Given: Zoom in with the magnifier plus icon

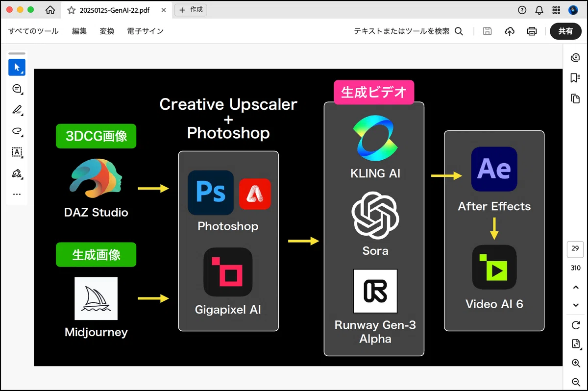Looking at the screenshot, I should (576, 363).
